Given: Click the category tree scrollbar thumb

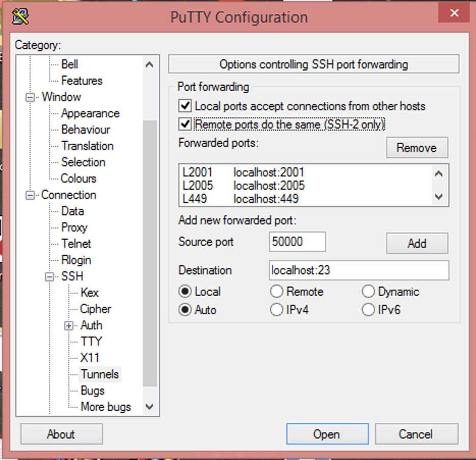Looking at the screenshot, I should [150, 253].
